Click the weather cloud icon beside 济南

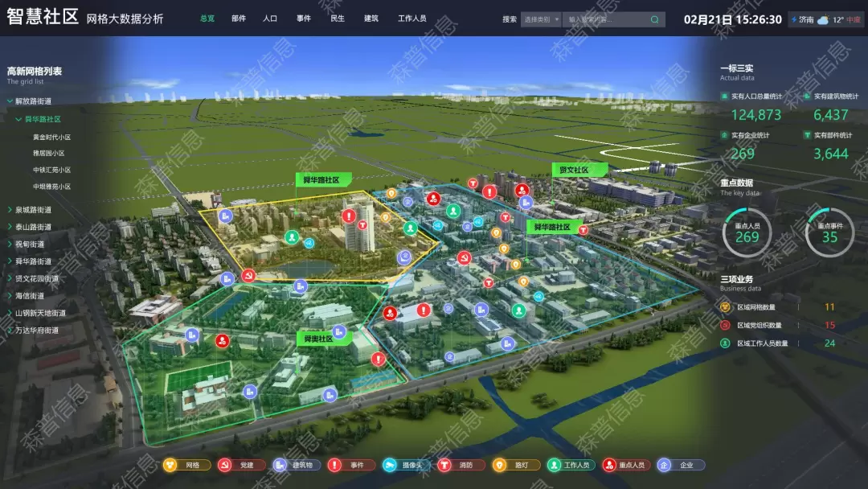(x=823, y=19)
